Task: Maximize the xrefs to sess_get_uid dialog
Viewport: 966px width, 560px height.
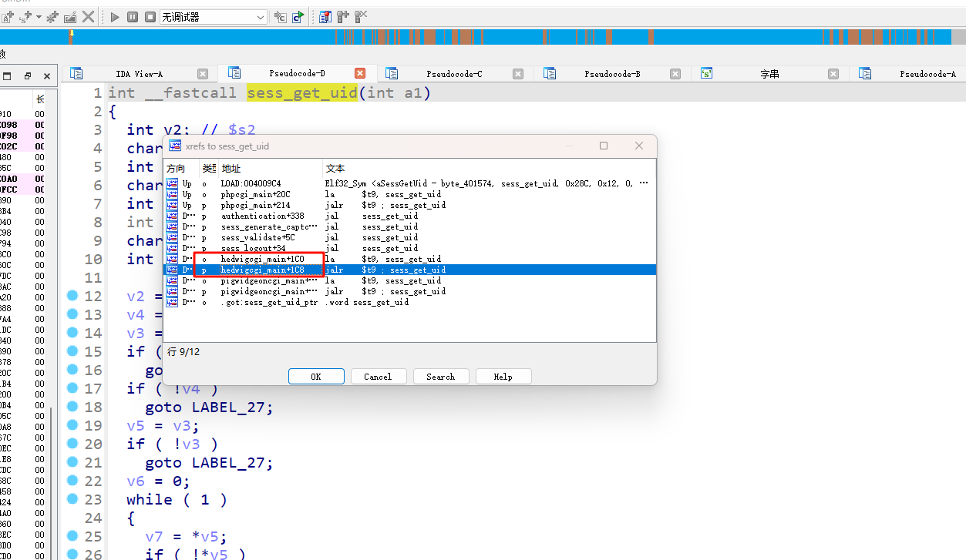Action: (x=604, y=146)
